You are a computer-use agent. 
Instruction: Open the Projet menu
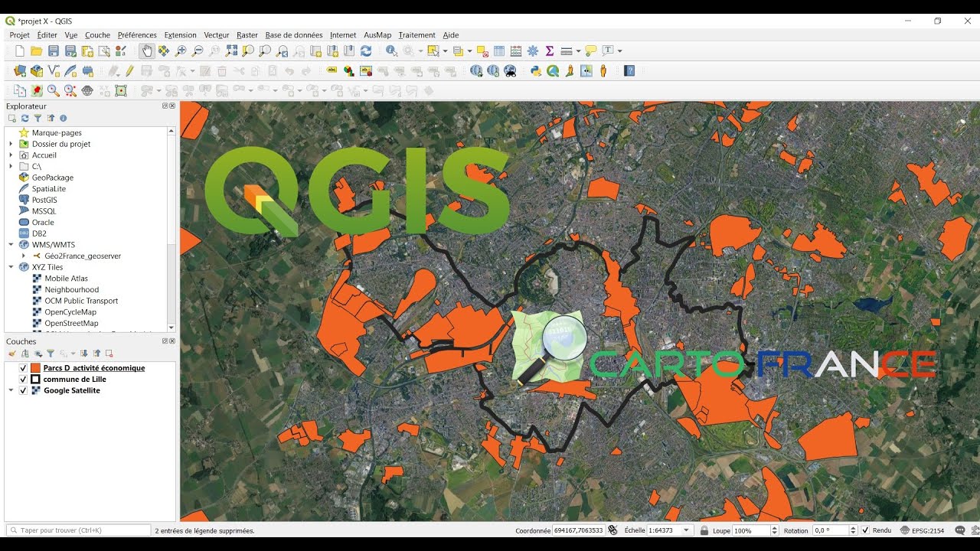(x=19, y=35)
